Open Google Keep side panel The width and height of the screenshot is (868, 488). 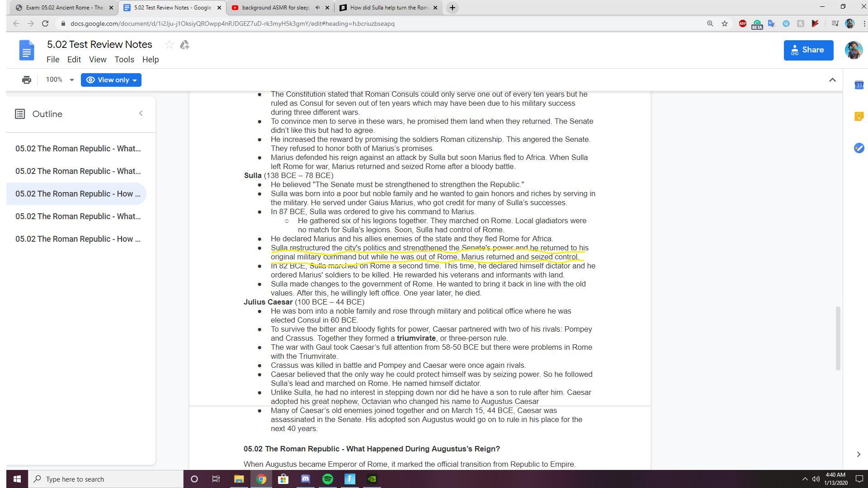859,117
